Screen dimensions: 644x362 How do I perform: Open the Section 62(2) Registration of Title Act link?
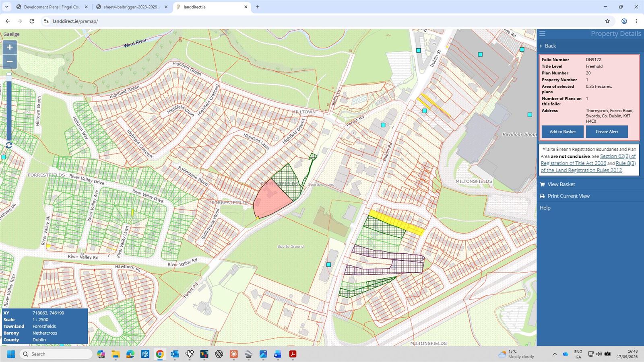click(588, 160)
